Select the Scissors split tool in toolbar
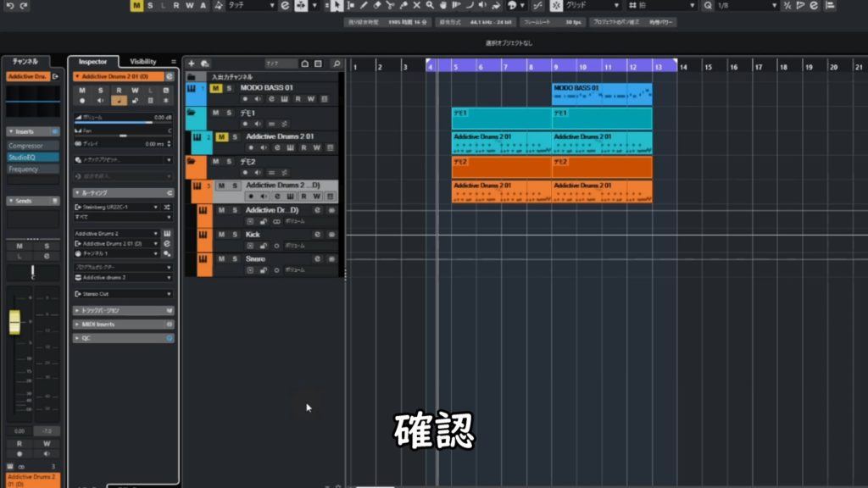This screenshot has width=868, height=488. (x=391, y=6)
